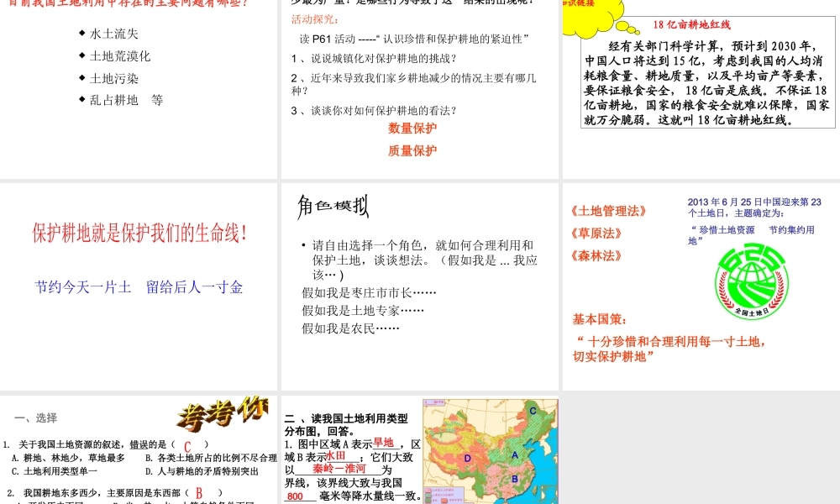Screen dimensions: 840x504
Task: Click option C 土地利用类型单一
Action: (54, 471)
